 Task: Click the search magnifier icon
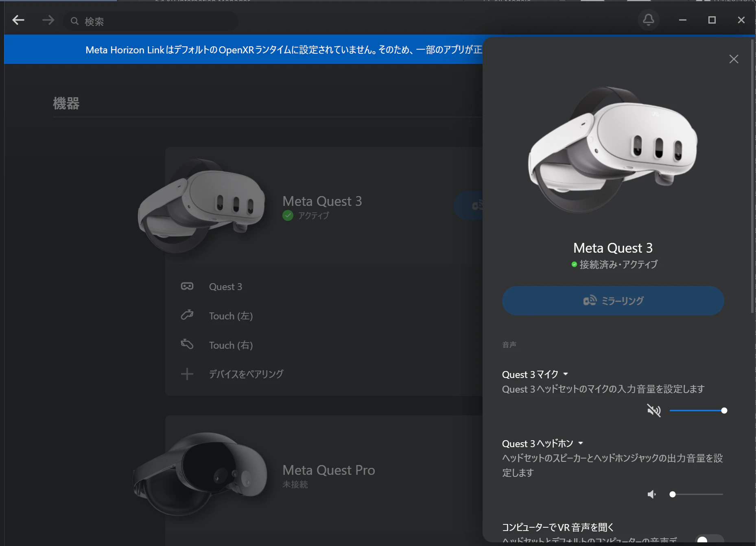click(x=74, y=21)
